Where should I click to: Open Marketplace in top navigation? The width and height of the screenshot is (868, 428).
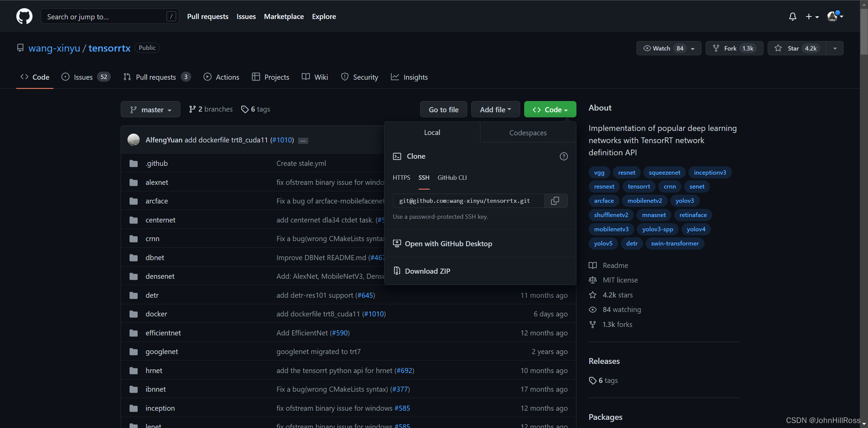tap(284, 16)
